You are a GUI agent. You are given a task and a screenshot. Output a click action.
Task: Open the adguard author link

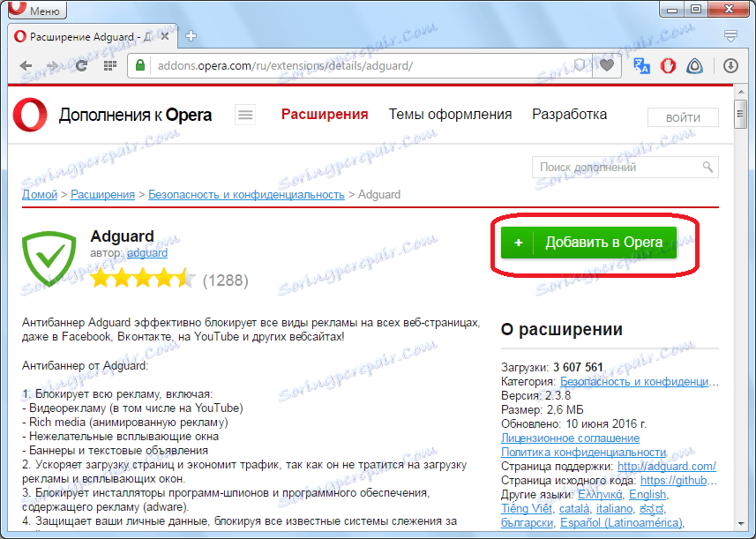tap(147, 252)
